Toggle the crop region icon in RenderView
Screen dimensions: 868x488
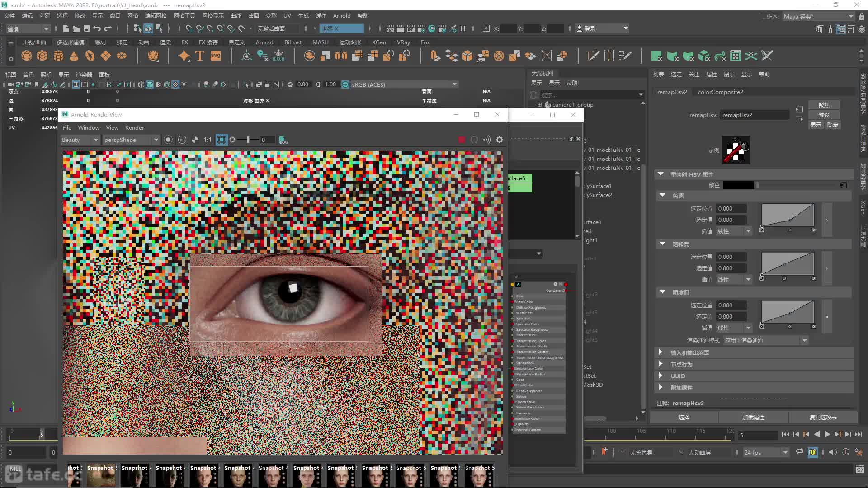222,140
